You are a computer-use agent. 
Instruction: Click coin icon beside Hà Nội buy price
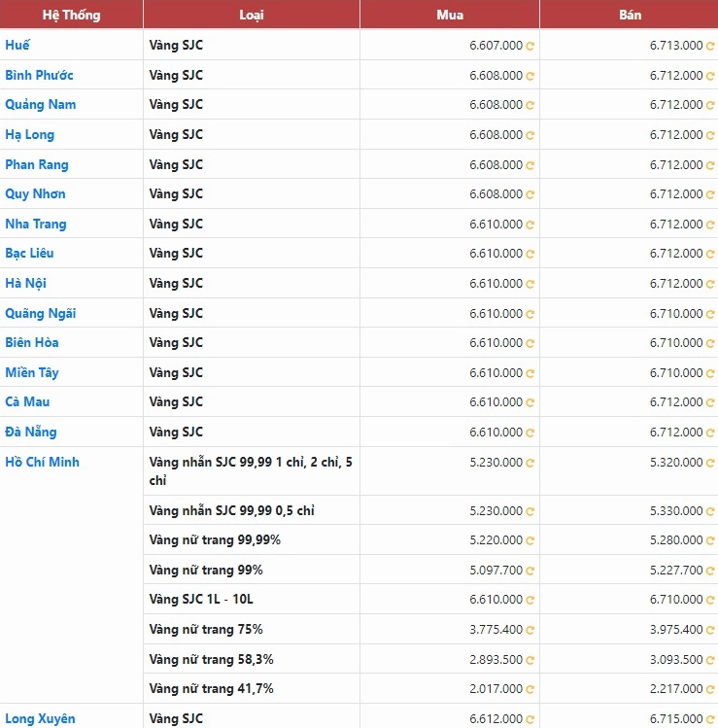point(530,284)
